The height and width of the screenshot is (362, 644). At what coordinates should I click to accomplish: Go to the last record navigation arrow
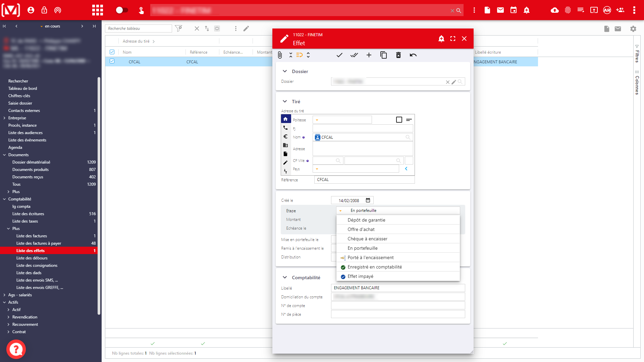pyautogui.click(x=94, y=26)
